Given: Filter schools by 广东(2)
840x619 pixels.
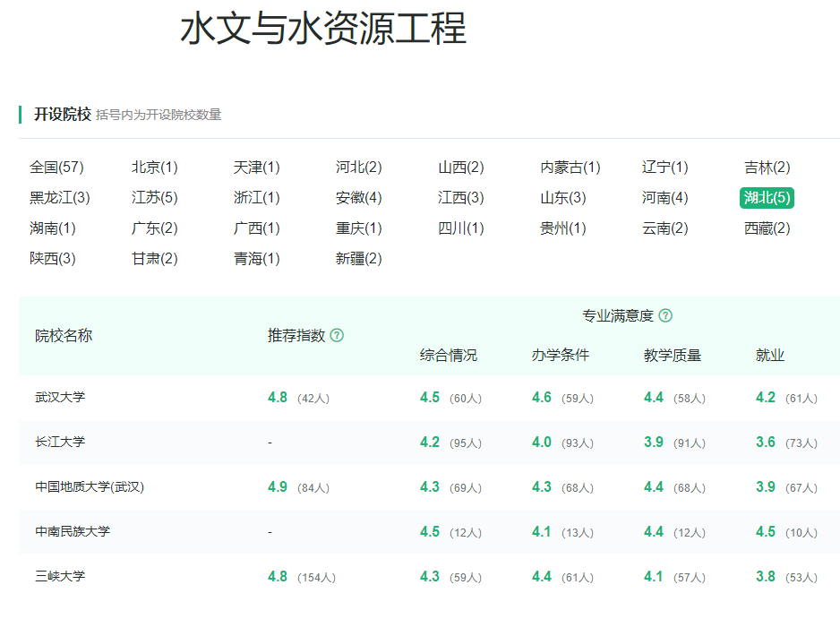Looking at the screenshot, I should pyautogui.click(x=154, y=228).
